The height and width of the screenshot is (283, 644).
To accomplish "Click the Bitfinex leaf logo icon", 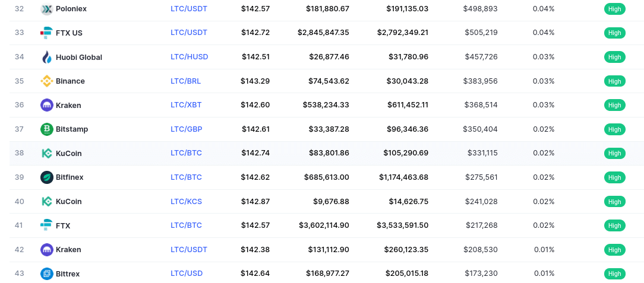I will tap(47, 177).
